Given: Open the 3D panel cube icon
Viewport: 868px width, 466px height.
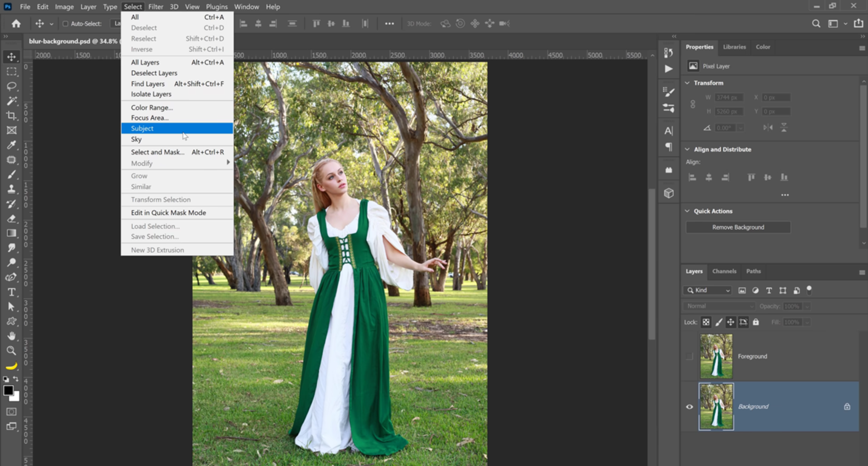Looking at the screenshot, I should 669,192.
